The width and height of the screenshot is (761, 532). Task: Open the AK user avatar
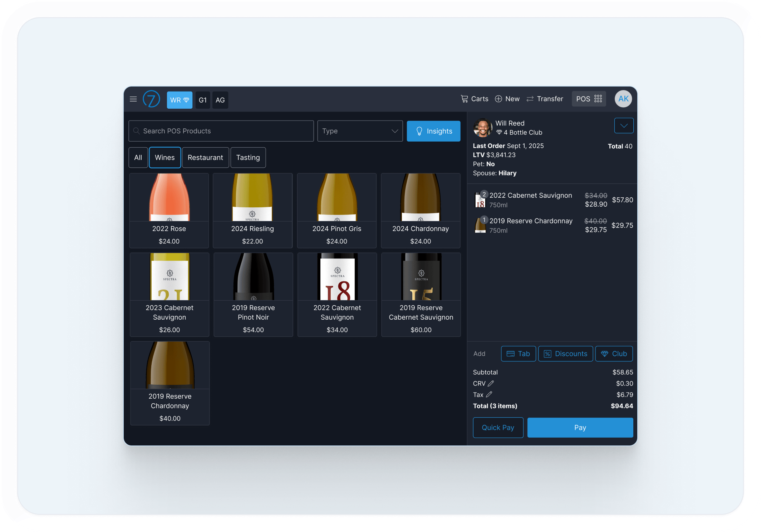point(623,99)
